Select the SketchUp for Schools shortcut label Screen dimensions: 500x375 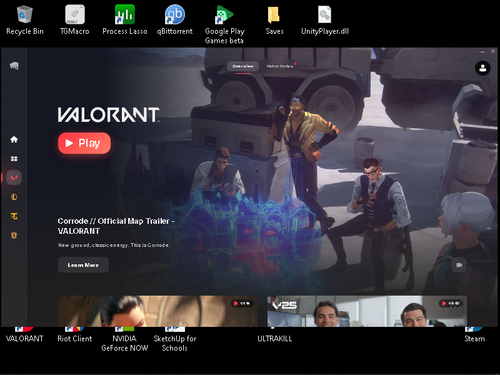click(175, 343)
